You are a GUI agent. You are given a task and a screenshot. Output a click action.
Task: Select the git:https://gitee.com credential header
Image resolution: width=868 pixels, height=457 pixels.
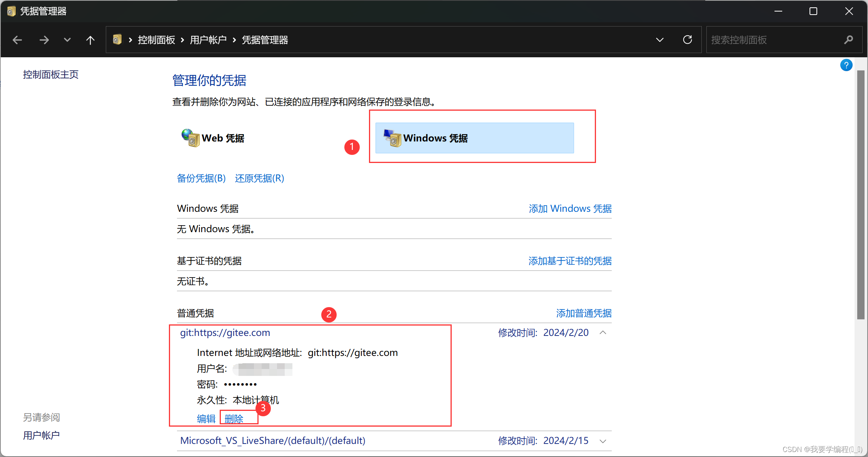pyautogui.click(x=225, y=333)
